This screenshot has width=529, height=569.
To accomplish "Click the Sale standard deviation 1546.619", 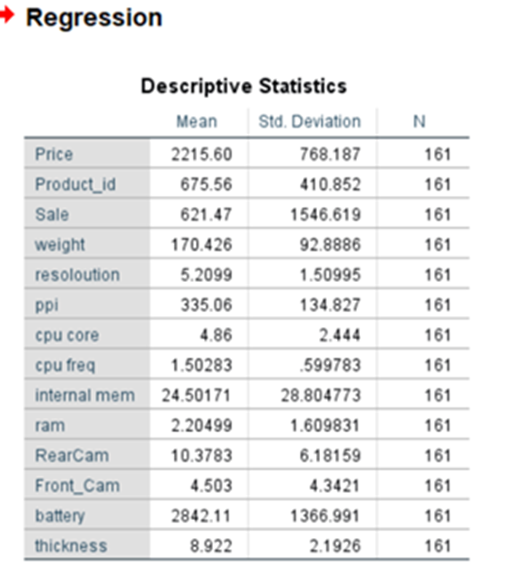I will pyautogui.click(x=325, y=214).
